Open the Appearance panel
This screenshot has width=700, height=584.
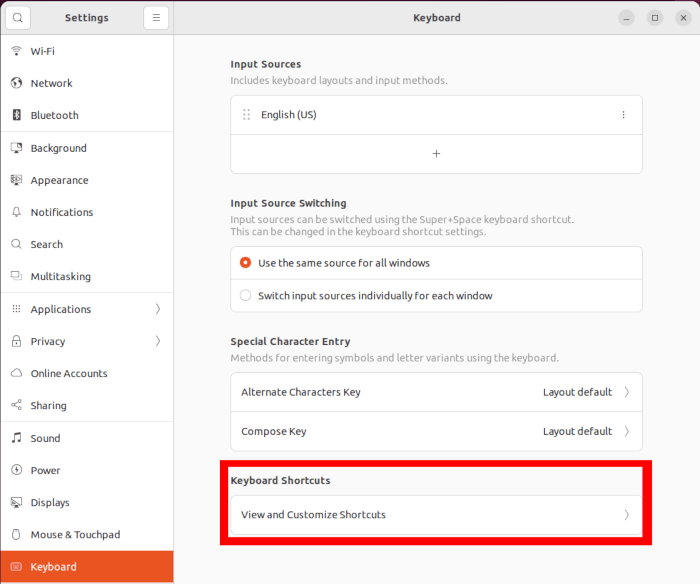[x=87, y=180]
